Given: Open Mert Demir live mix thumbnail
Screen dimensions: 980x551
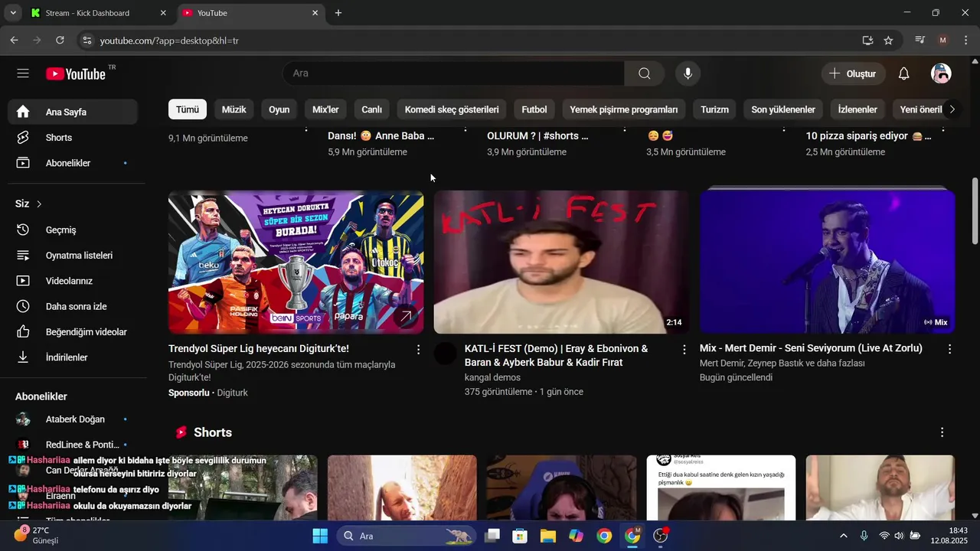Looking at the screenshot, I should pyautogui.click(x=827, y=262).
